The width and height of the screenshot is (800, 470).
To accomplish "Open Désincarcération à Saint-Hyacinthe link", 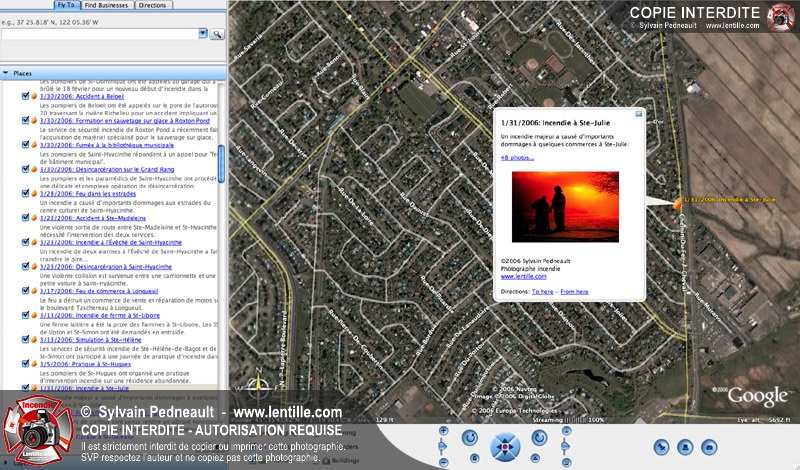I will [x=106, y=267].
